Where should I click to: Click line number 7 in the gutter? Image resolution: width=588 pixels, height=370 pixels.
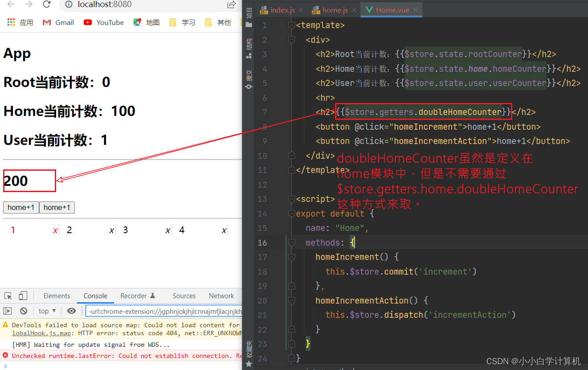click(265, 112)
